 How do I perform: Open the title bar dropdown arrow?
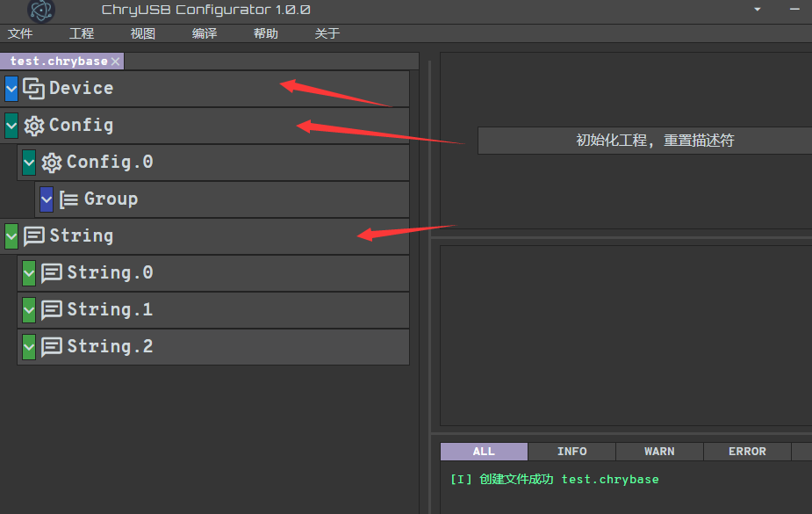tap(758, 10)
